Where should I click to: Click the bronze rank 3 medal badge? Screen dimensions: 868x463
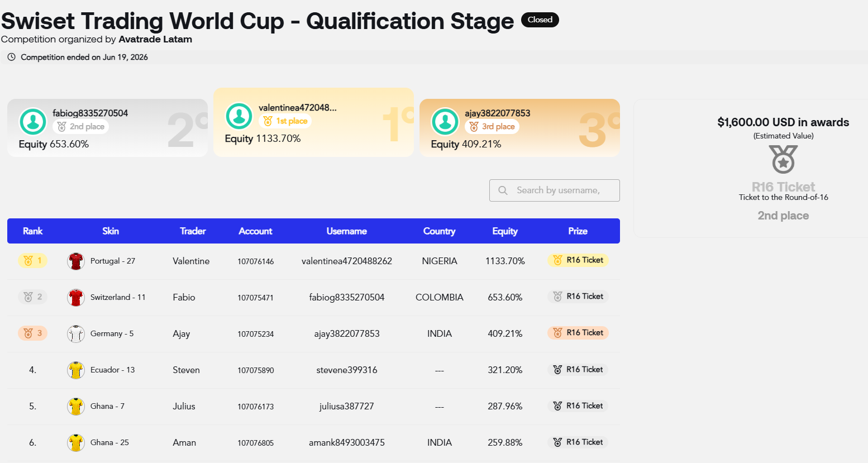pos(33,333)
